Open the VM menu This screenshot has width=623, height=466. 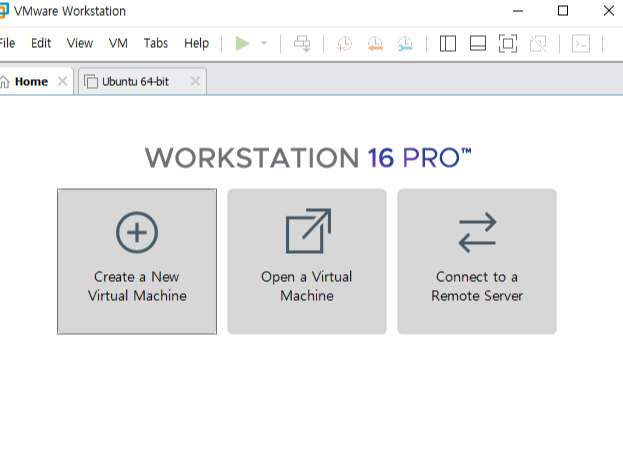tap(118, 43)
